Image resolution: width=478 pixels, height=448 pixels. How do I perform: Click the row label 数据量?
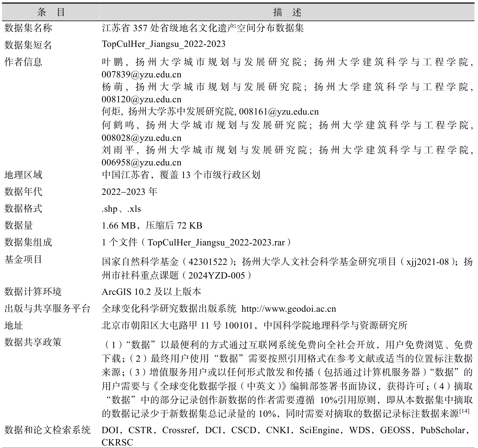(x=18, y=225)
